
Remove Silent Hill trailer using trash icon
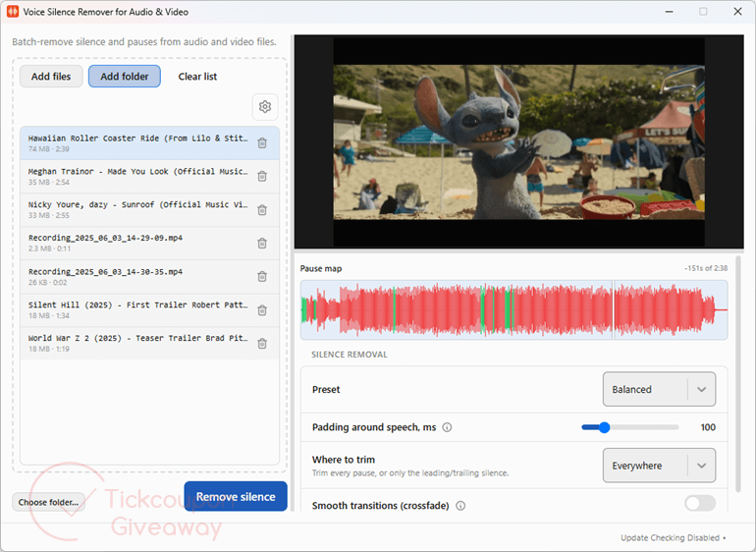pyautogui.click(x=262, y=310)
